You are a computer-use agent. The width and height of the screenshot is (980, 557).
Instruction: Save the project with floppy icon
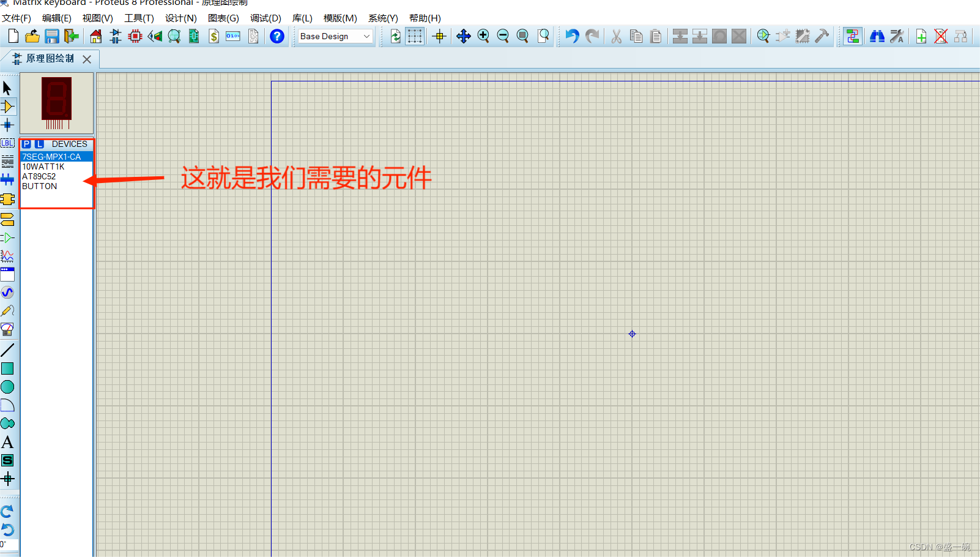pyautogui.click(x=52, y=36)
